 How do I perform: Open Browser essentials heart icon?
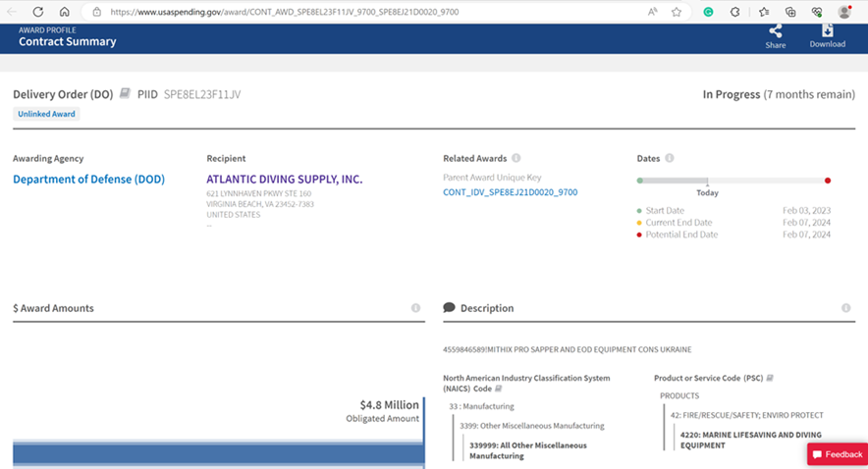817,12
